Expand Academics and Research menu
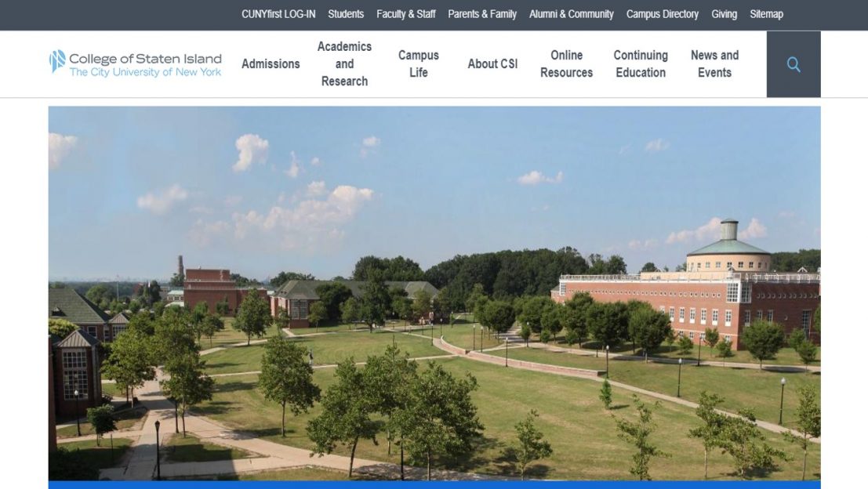The height and width of the screenshot is (489, 868). (344, 64)
